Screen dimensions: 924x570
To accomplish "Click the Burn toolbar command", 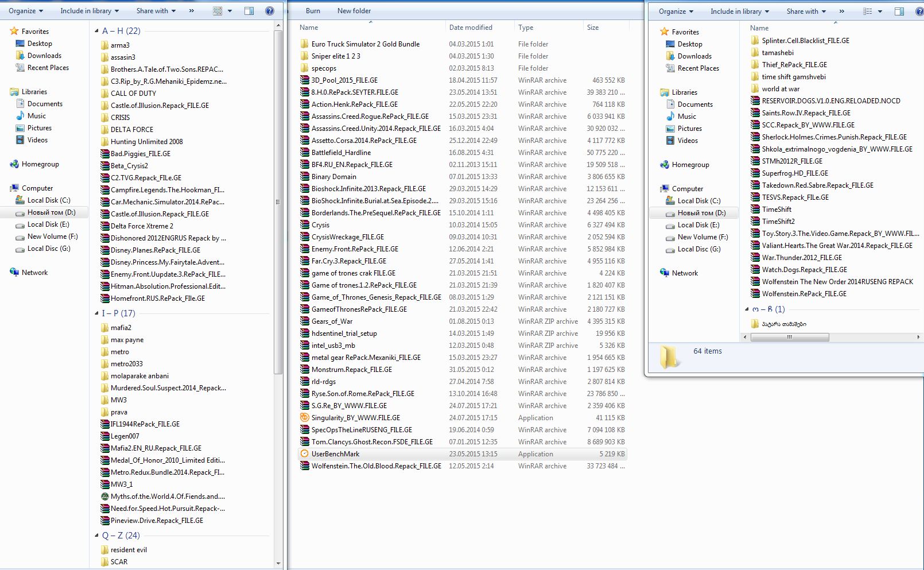I will pyautogui.click(x=312, y=10).
